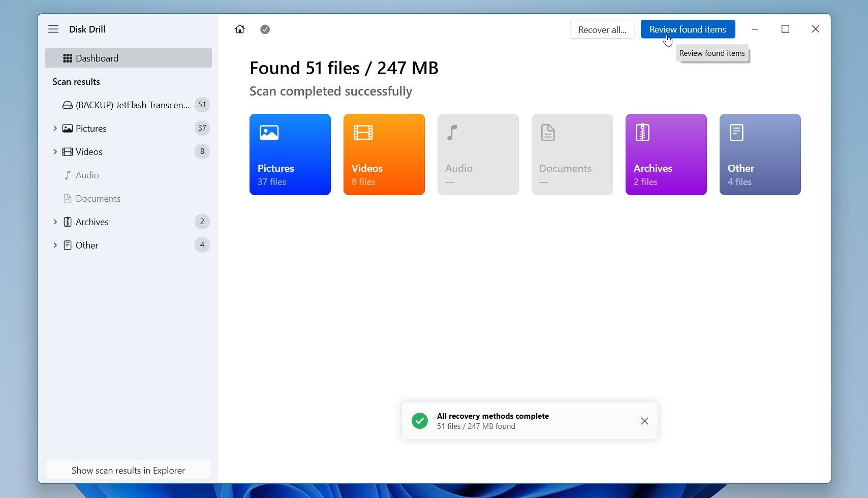Open the blue Pictures 37 files card
868x498 pixels.
coord(290,154)
